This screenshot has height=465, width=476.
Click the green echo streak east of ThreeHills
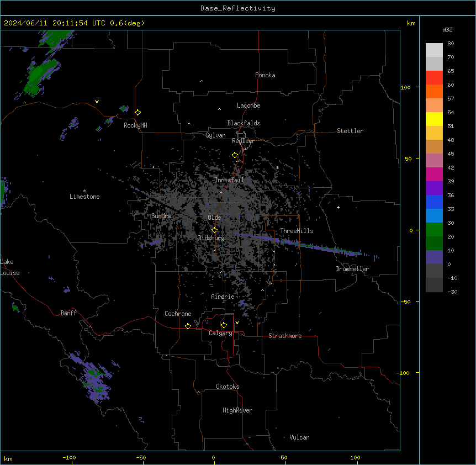[306, 245]
